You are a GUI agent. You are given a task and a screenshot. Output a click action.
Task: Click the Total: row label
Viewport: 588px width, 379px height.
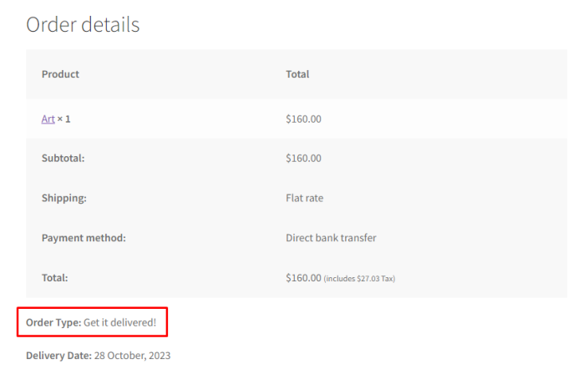pyautogui.click(x=55, y=278)
